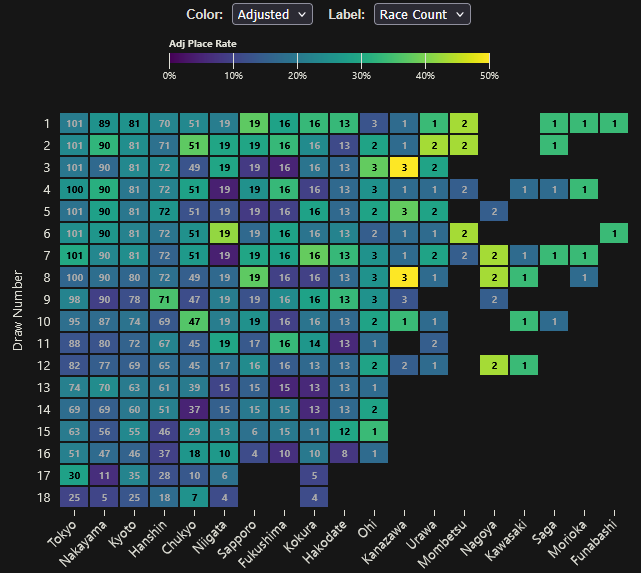Click the draw number 13 row label
The image size is (641, 573).
click(44, 387)
